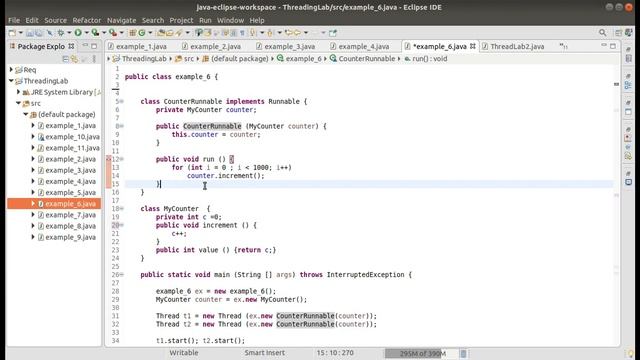Fold the CounterRunnable class at line 5
The width and height of the screenshot is (640, 360).
pos(122,101)
